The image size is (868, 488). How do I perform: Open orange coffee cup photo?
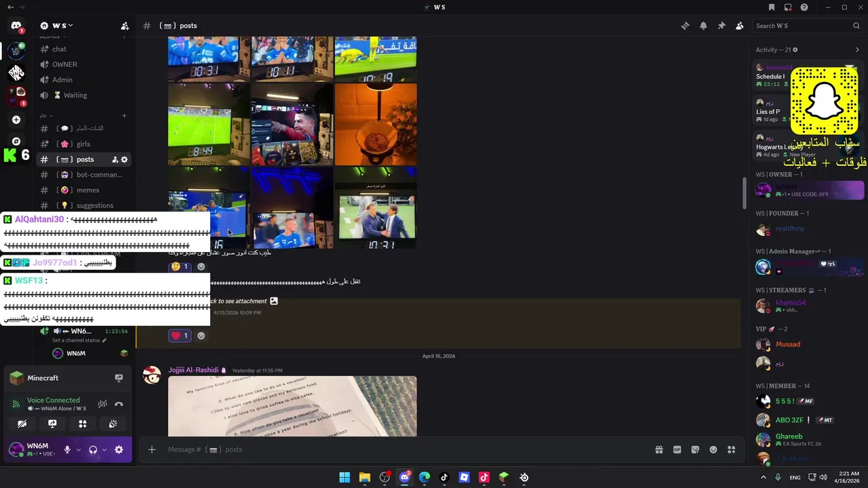click(x=376, y=124)
